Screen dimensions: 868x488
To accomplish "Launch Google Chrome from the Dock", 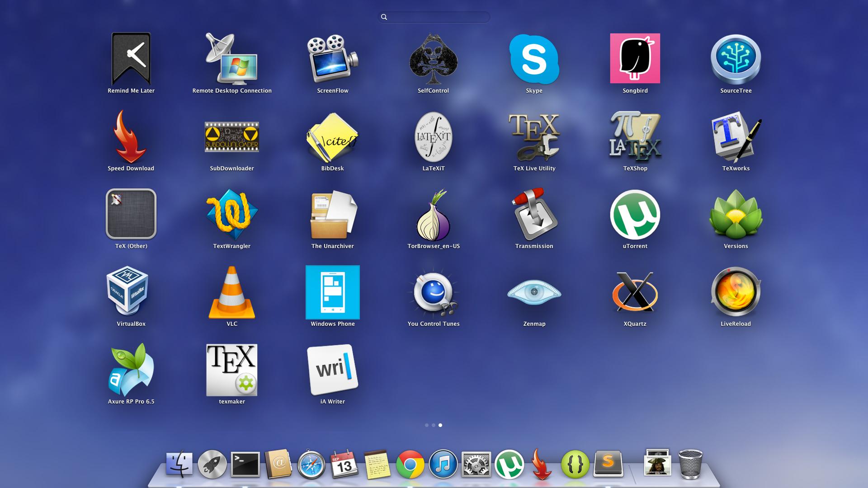I will click(410, 464).
